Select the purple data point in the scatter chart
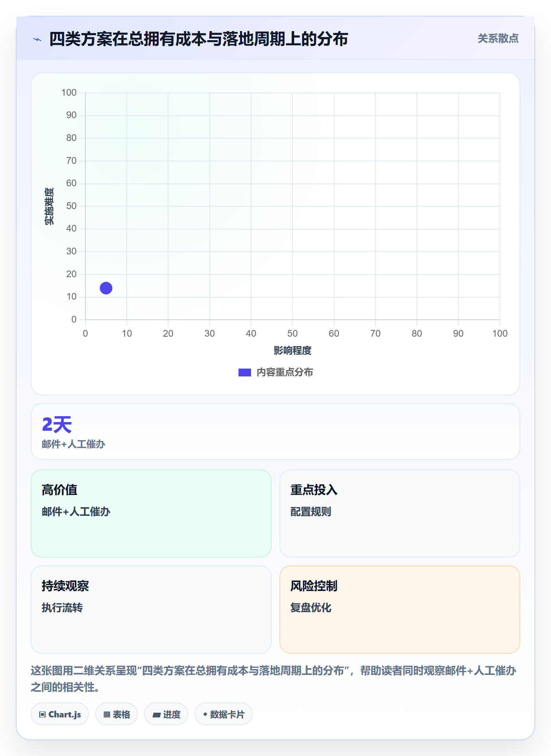551x756 pixels. point(106,288)
